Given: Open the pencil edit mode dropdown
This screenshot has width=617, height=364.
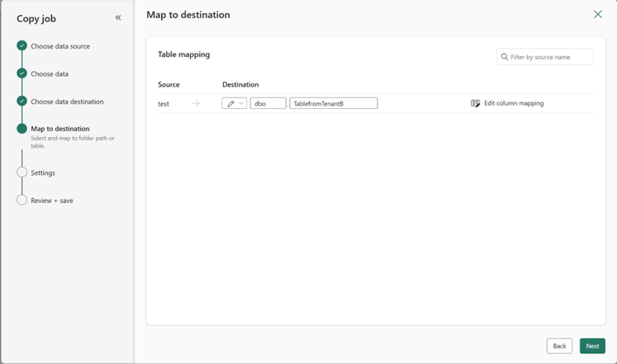Looking at the screenshot, I should point(235,103).
